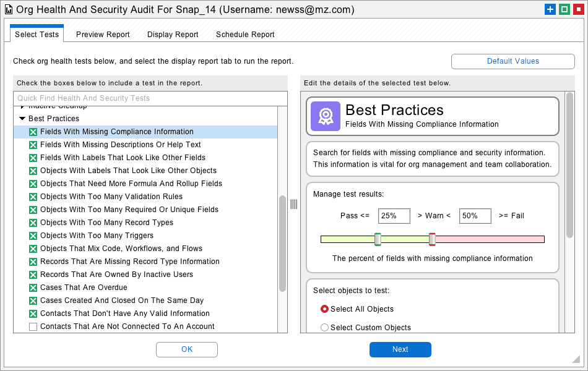
Task: Click the pink fail zone of threshold bar
Action: point(490,239)
